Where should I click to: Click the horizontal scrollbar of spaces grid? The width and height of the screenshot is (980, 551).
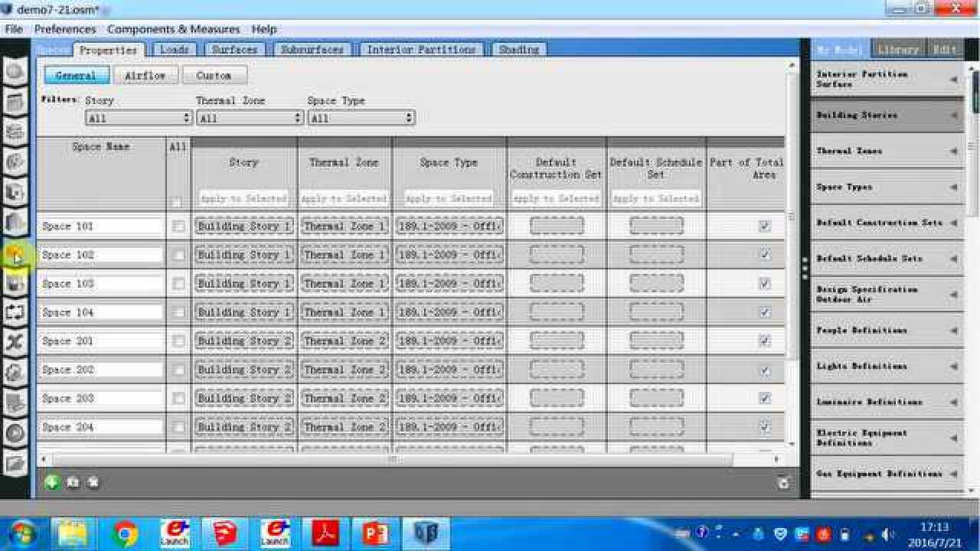click(393, 459)
